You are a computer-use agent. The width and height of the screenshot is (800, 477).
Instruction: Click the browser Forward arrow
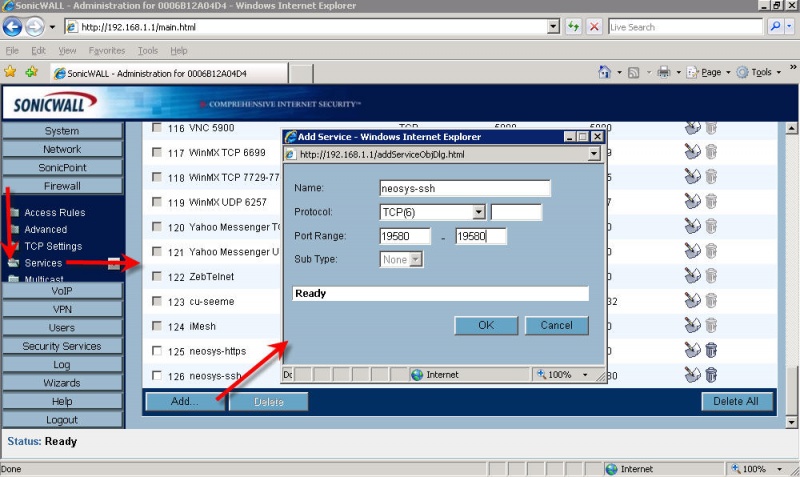[35, 27]
